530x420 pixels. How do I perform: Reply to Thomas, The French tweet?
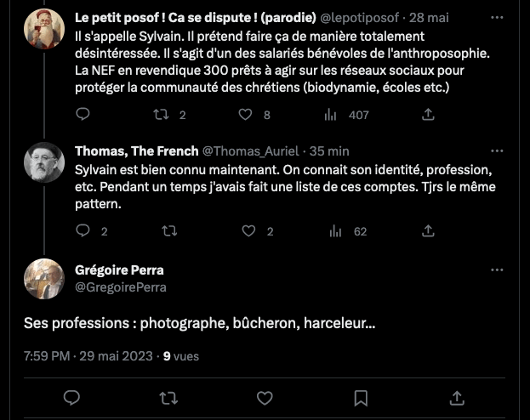tap(83, 230)
